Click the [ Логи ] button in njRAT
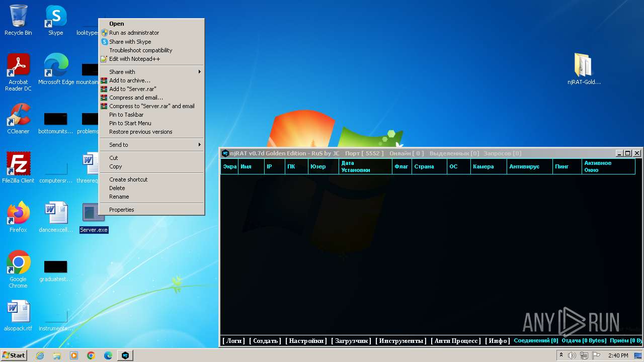This screenshot has width=644, height=362. 234,341
